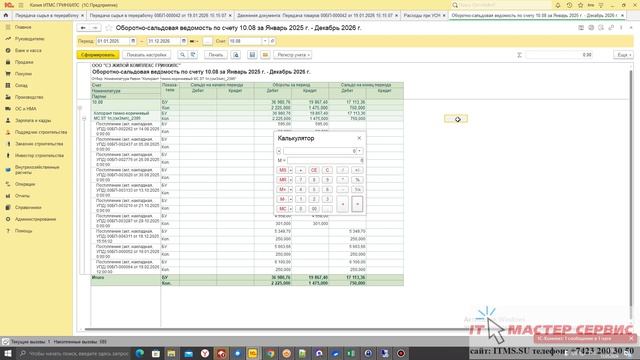The width and height of the screenshot is (640, 360).
Task: Open Mail app from taskbar
Action: point(189,353)
